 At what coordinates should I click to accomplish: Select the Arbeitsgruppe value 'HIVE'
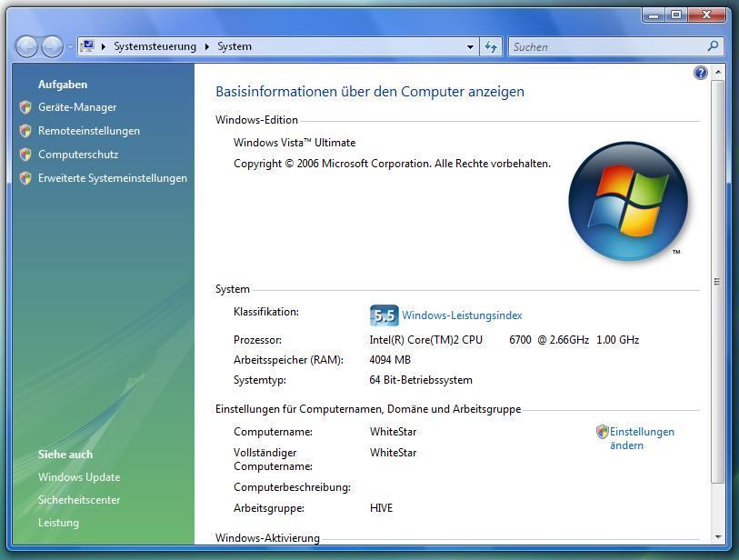point(381,508)
